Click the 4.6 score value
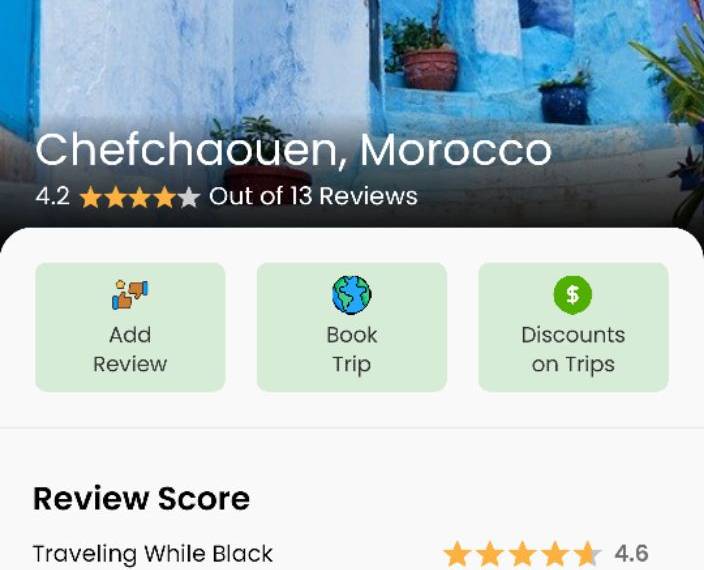 (631, 554)
